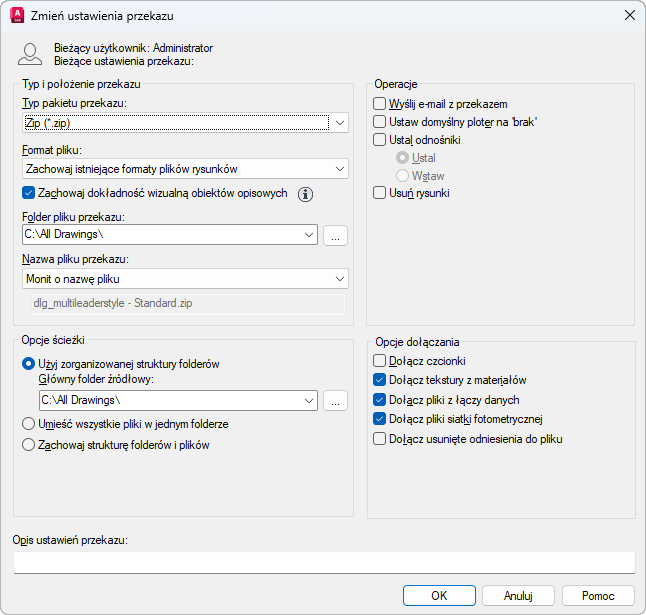The image size is (646, 615).
Task: Click the 'Opis ustawień przekazu' text field
Action: click(324, 562)
